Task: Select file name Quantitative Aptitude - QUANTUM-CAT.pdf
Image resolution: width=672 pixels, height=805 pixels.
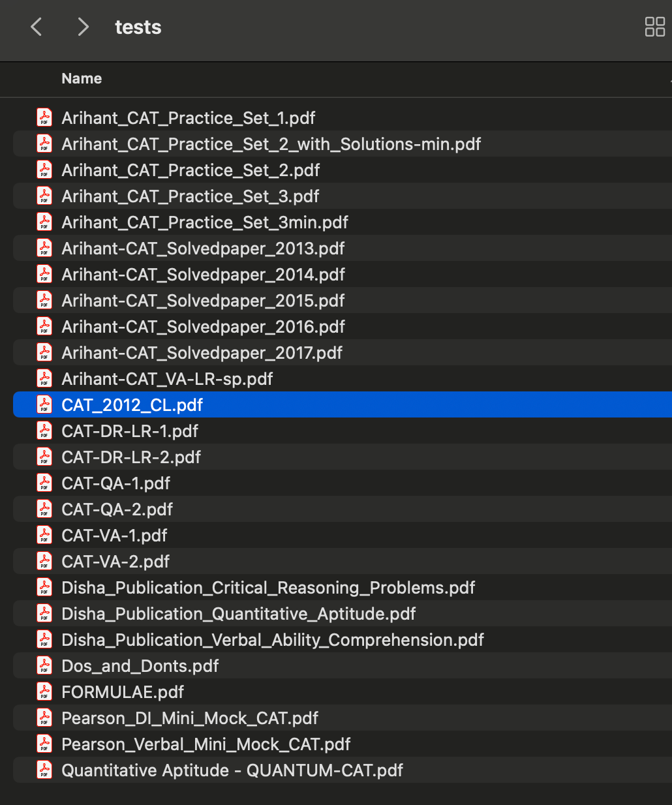Action: 232,770
